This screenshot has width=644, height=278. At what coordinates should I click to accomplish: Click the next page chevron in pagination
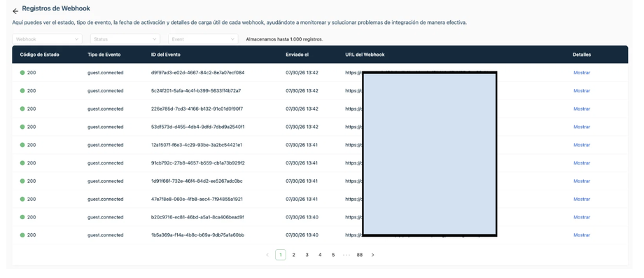(373, 255)
